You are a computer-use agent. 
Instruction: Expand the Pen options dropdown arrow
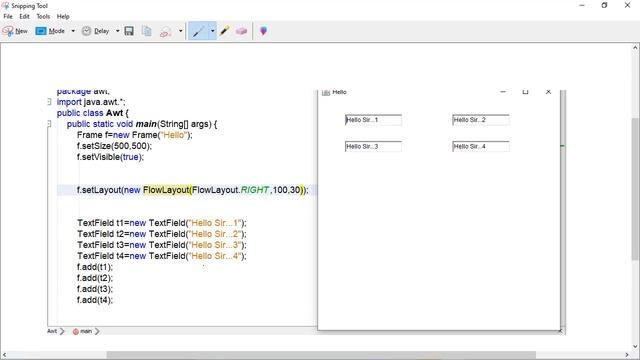(212, 31)
